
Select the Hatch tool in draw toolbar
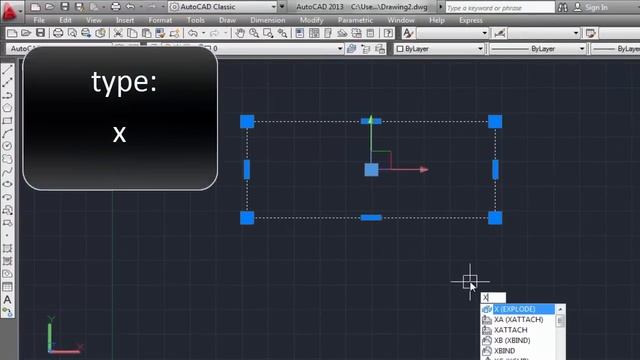coord(7,248)
